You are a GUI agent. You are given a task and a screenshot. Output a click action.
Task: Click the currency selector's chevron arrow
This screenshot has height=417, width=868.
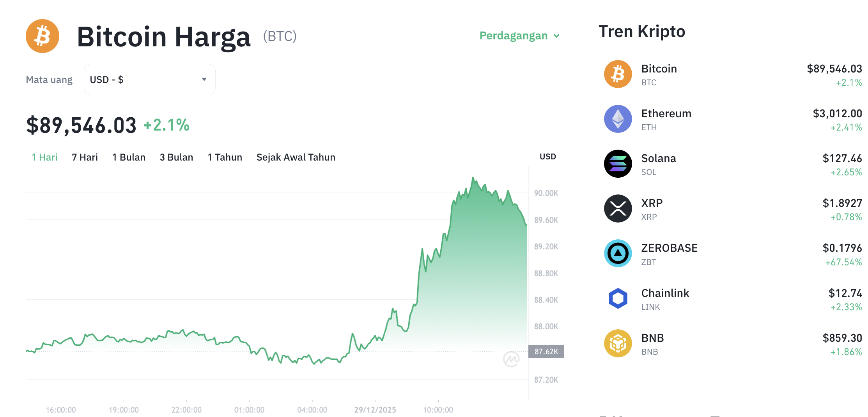204,79
